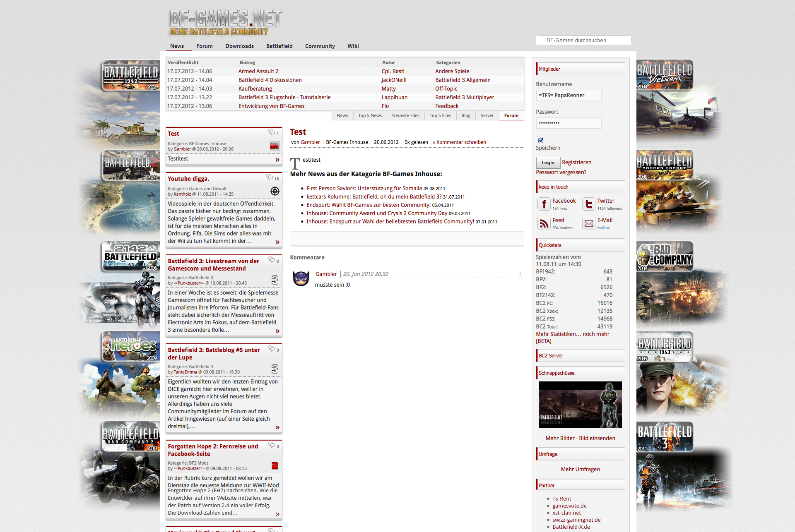The width and height of the screenshot is (795, 532).
Task: Click comment bubble icon on Youtube digga
Action: [270, 177]
